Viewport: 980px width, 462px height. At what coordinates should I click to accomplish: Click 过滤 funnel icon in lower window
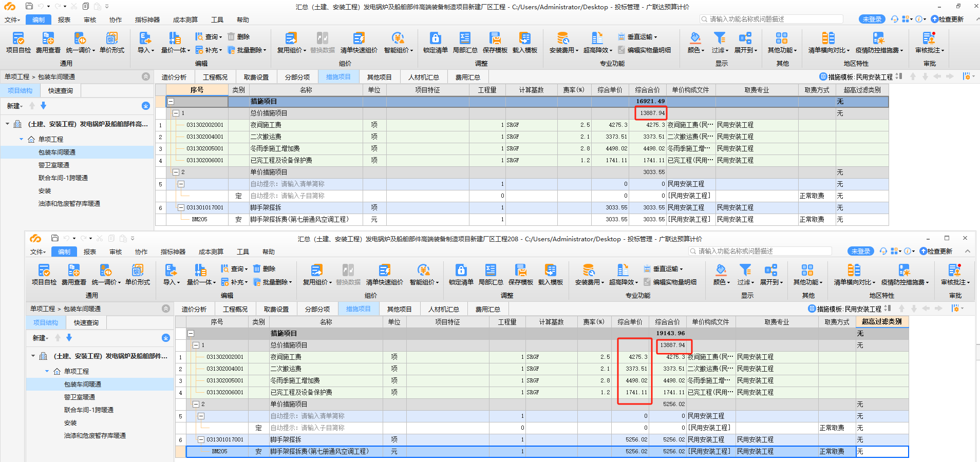(745, 270)
